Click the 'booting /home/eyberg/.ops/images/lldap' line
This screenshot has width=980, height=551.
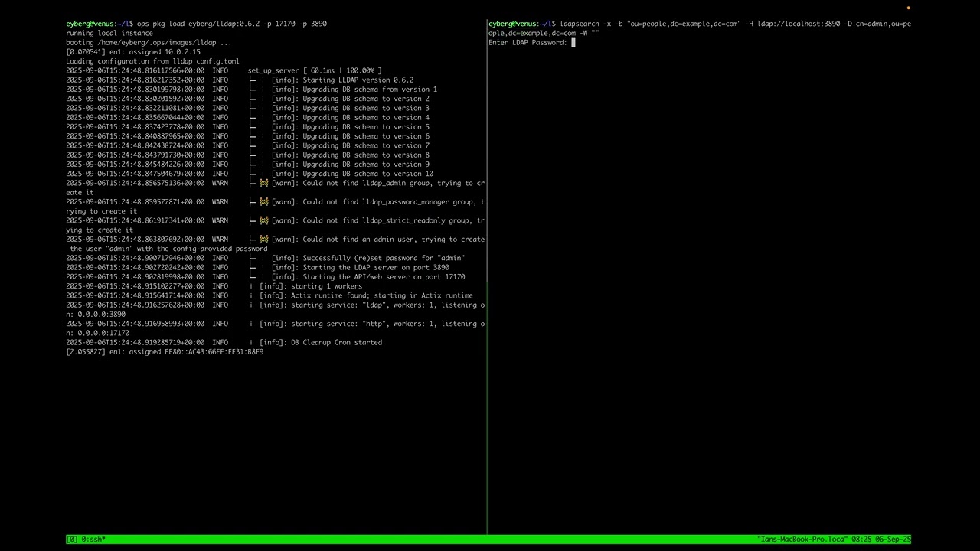coord(149,43)
